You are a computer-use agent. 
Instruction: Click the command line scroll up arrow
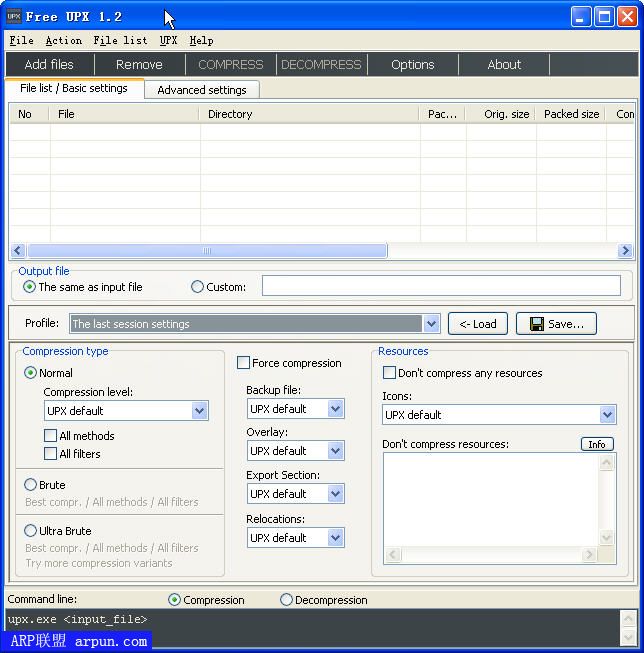(x=628, y=618)
